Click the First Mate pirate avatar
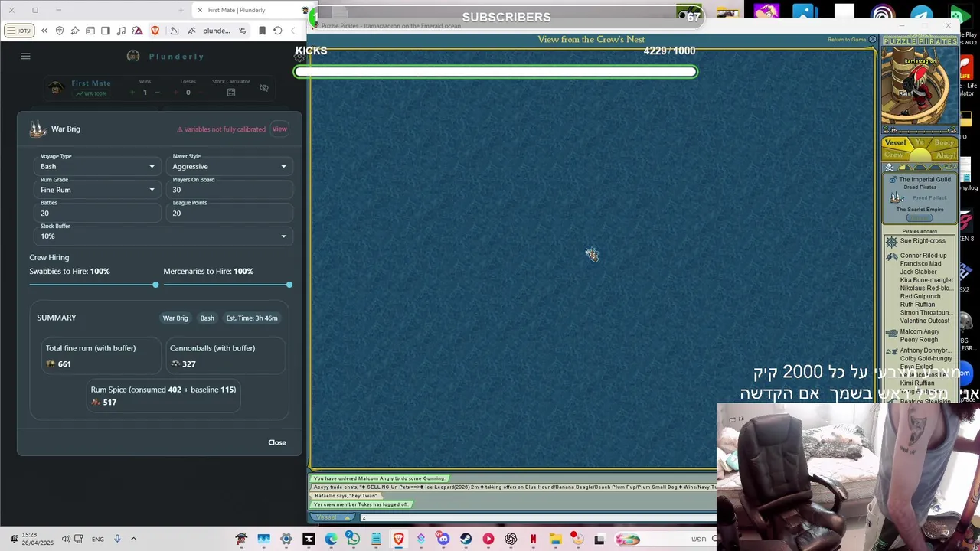This screenshot has width=980, height=551. 55,88
